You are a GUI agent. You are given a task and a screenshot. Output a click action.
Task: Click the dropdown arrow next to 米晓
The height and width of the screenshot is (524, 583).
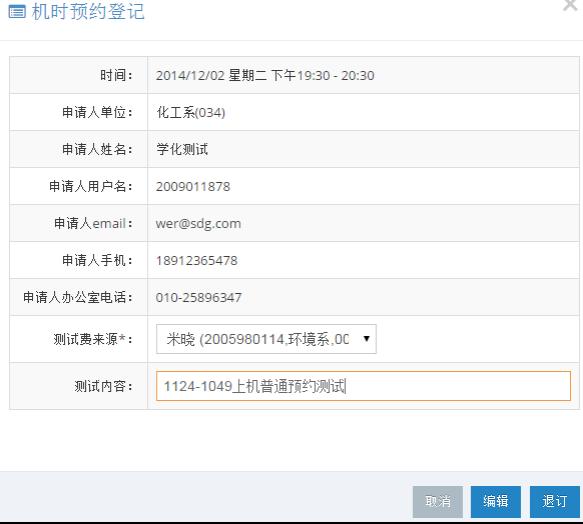pos(366,338)
